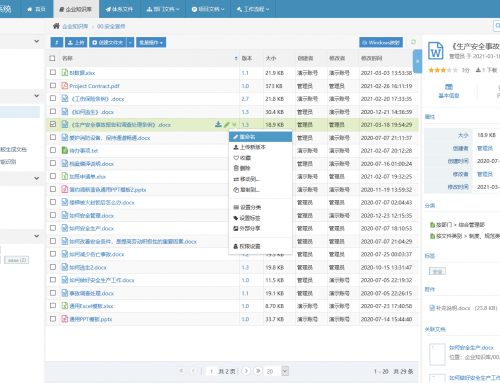The image size is (500, 383).
Task: Click the green txt file icon of 待办事项.txt
Action: [65, 150]
